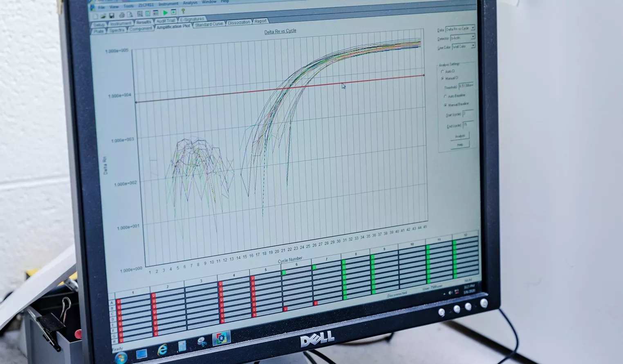The height and width of the screenshot is (364, 623).
Task: Click the Open folder toolbar icon
Action: (x=103, y=16)
